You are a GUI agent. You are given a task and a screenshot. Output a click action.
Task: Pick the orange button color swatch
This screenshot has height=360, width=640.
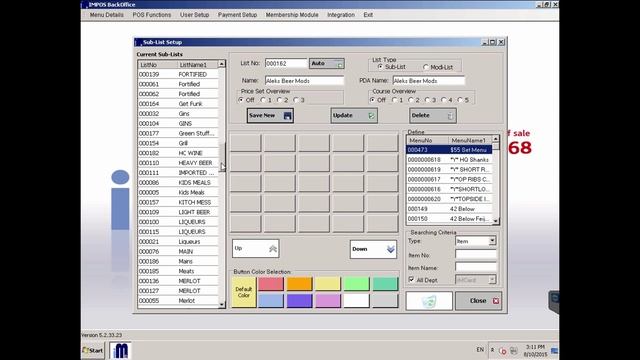(299, 284)
